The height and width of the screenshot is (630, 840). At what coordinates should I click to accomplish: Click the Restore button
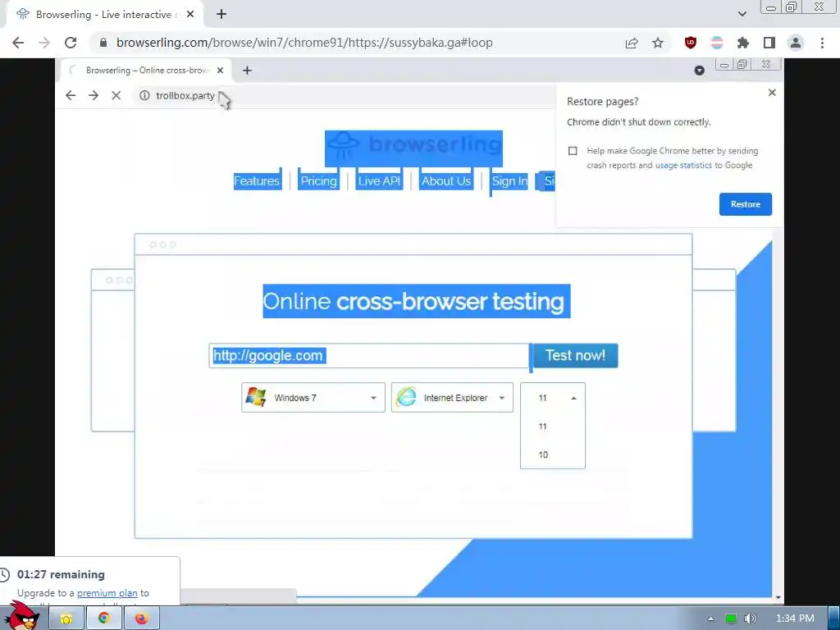(x=745, y=204)
